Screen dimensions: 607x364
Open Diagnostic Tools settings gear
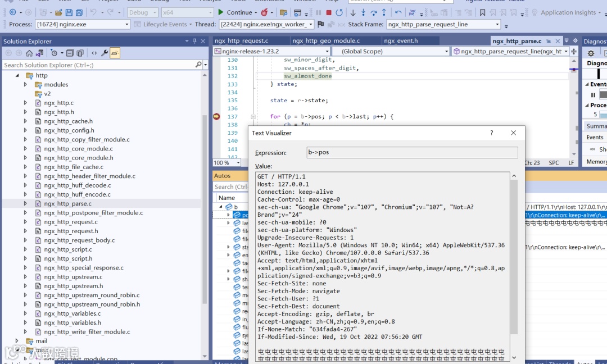(591, 53)
